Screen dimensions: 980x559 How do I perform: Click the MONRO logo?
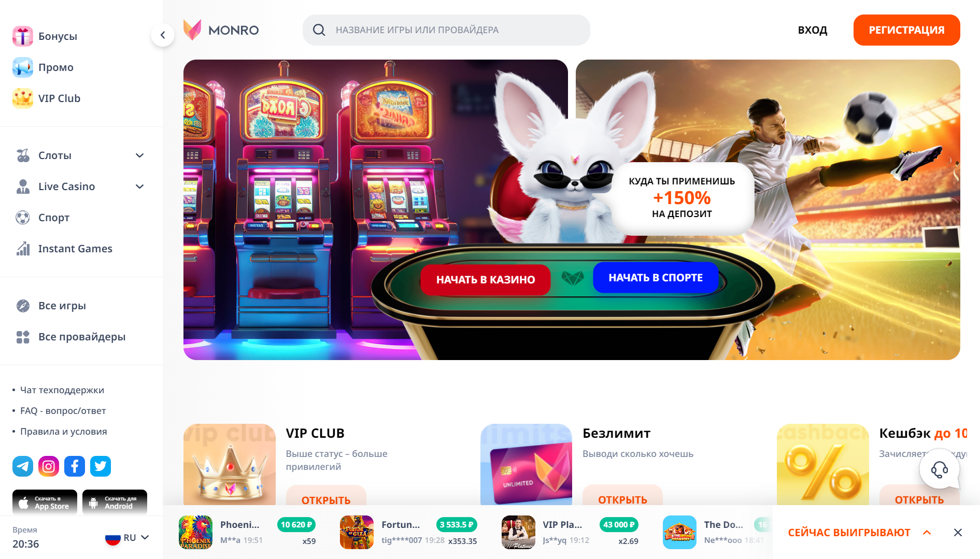tap(221, 30)
